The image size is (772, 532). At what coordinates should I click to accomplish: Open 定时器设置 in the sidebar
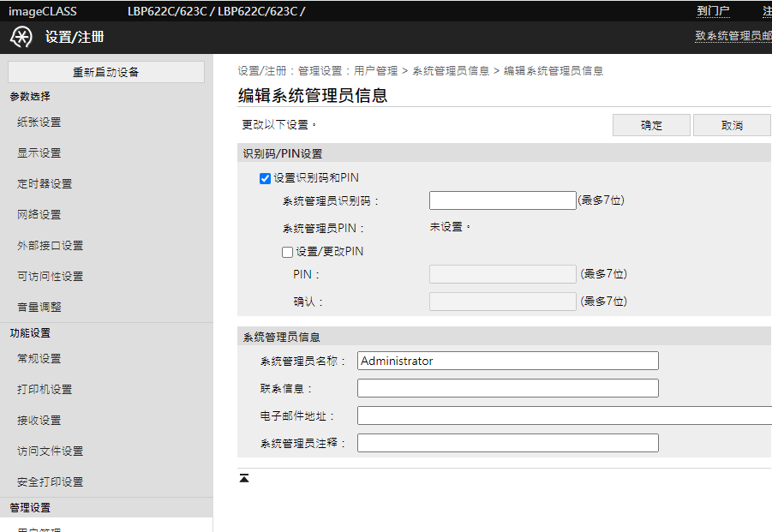45,183
